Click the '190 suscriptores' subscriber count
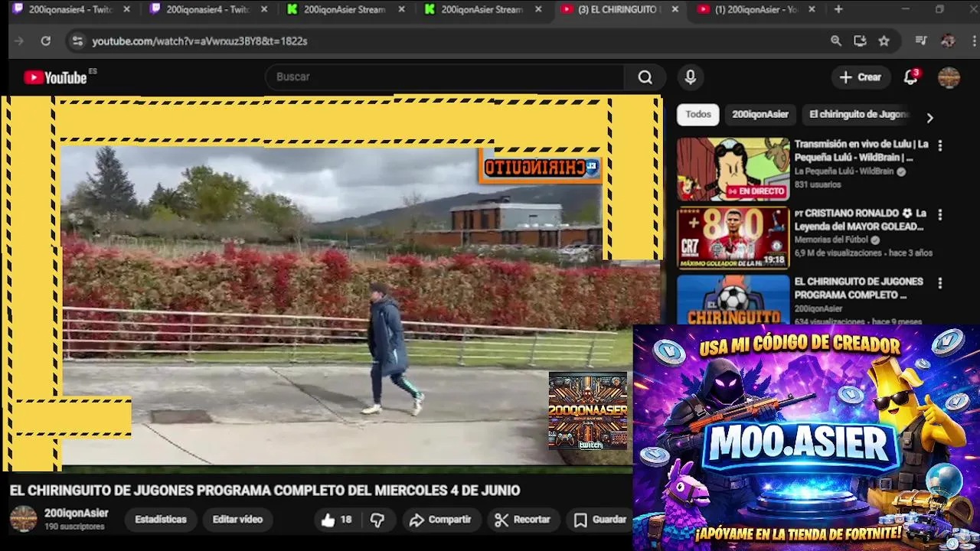 pos(74,527)
